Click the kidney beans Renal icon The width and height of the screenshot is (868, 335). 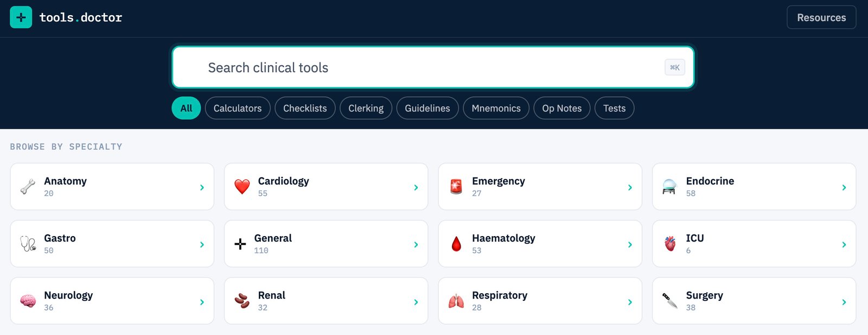click(x=242, y=301)
